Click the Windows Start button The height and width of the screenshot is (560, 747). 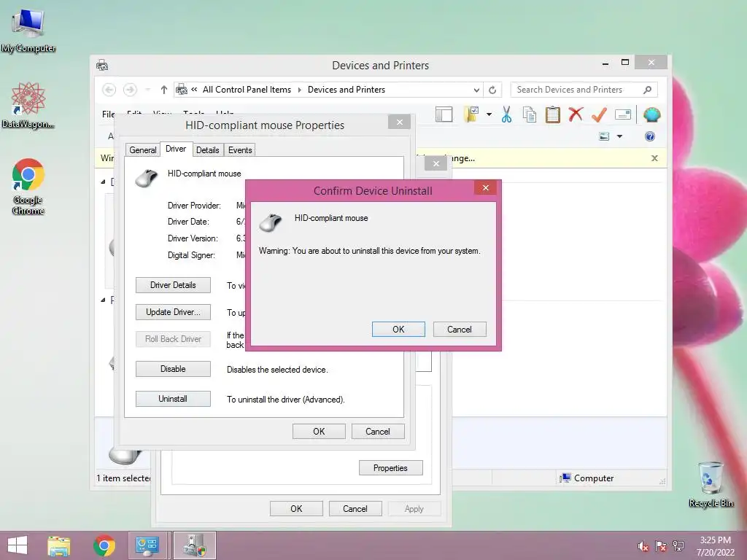18,545
